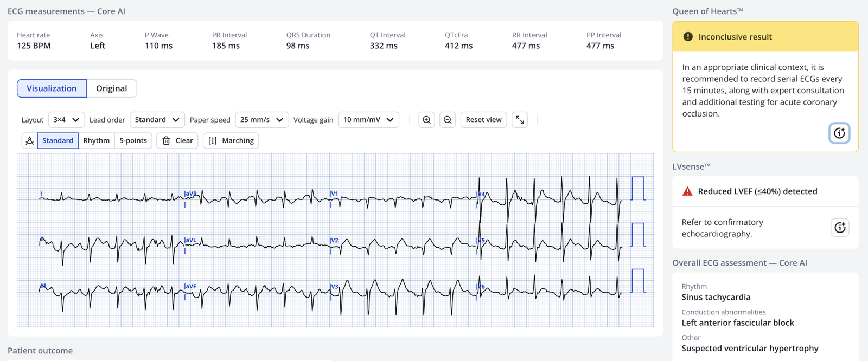Click the PP Interval 477 ms value
The image size is (868, 361).
(600, 46)
